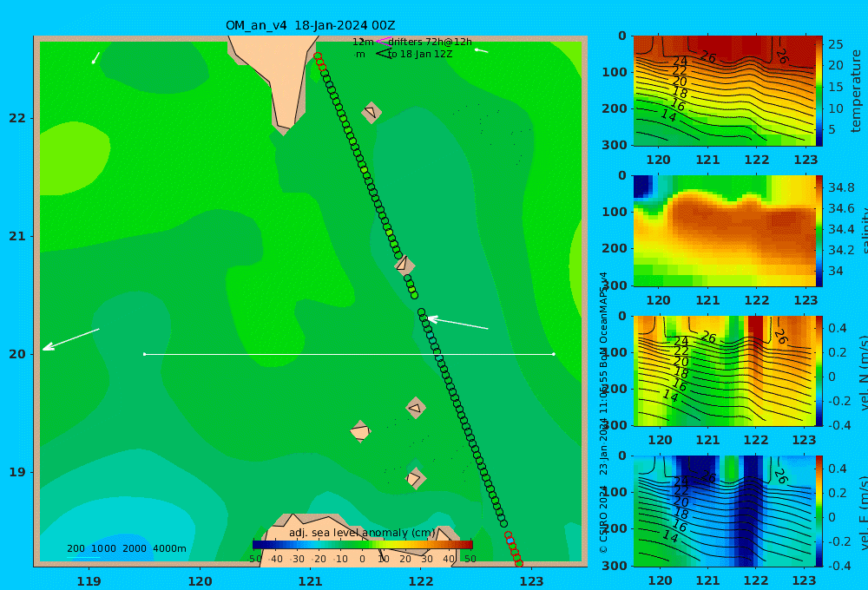The height and width of the screenshot is (590, 868).
Task: Click the longitude 123 label on the main map
Action: coord(532,581)
